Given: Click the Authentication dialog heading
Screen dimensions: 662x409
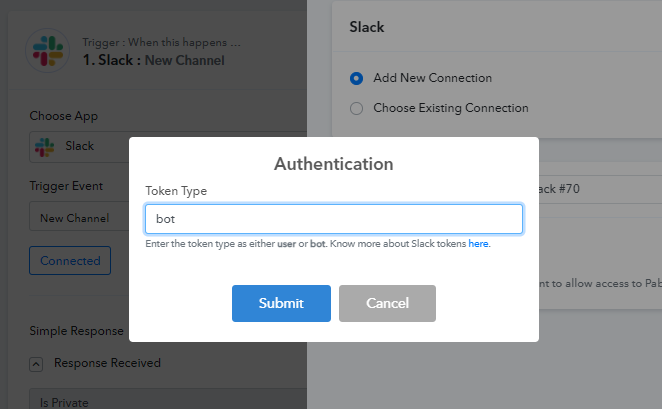Looking at the screenshot, I should pyautogui.click(x=334, y=164).
